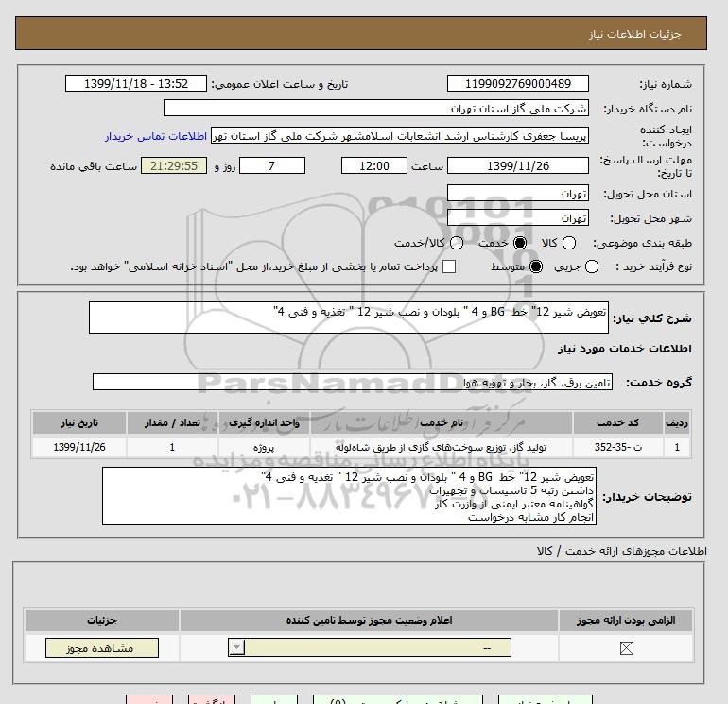Select the کالا/خدمت radio button
The width and height of the screenshot is (728, 704).
pyautogui.click(x=457, y=243)
